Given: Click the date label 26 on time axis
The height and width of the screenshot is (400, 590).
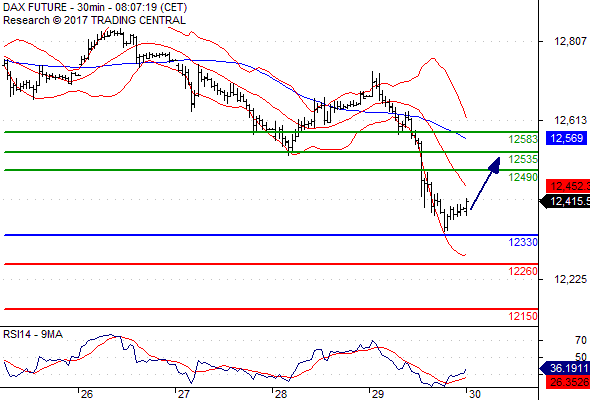Looking at the screenshot, I should 87,394.
